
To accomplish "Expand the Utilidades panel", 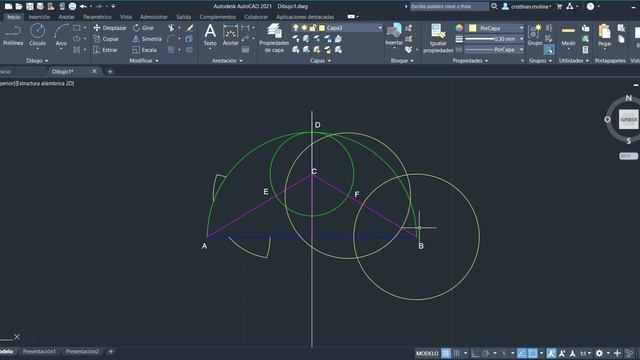I will tap(574, 60).
